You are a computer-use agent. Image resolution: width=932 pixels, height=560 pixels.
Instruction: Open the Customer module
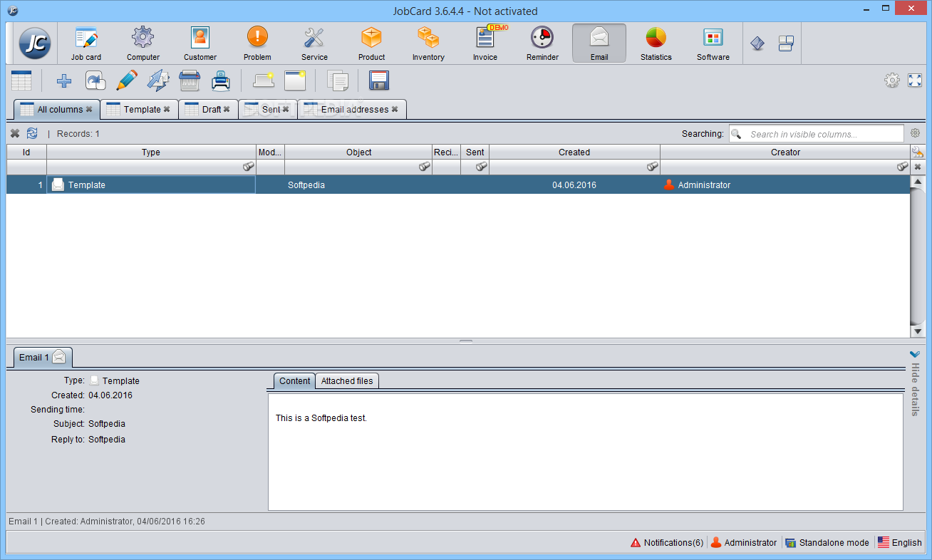click(200, 43)
